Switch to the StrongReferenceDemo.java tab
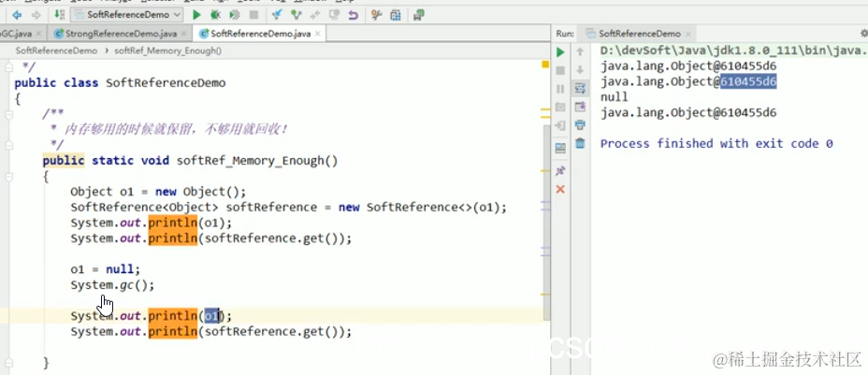Screen dimensions: 868x375 click(x=121, y=34)
